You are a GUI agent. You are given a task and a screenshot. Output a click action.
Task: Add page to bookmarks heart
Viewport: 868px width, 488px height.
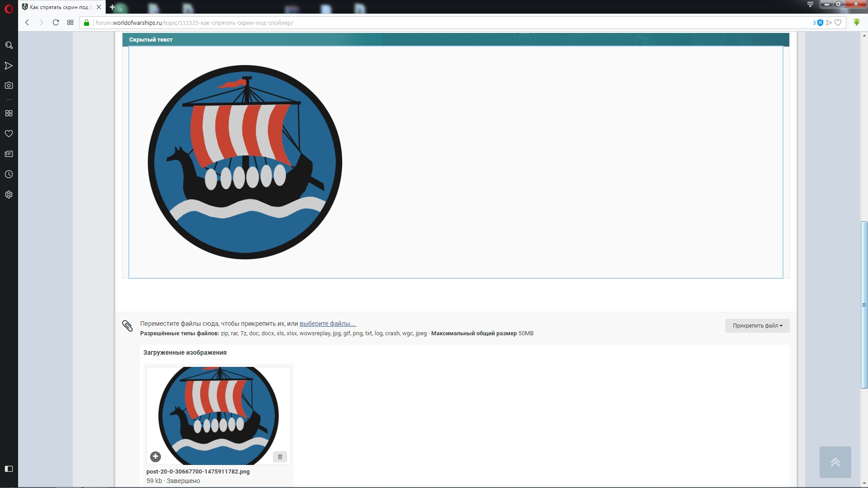click(838, 23)
